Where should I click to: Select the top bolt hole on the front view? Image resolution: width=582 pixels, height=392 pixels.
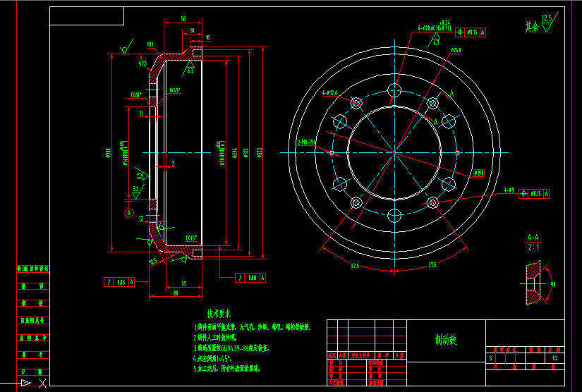coord(394,90)
